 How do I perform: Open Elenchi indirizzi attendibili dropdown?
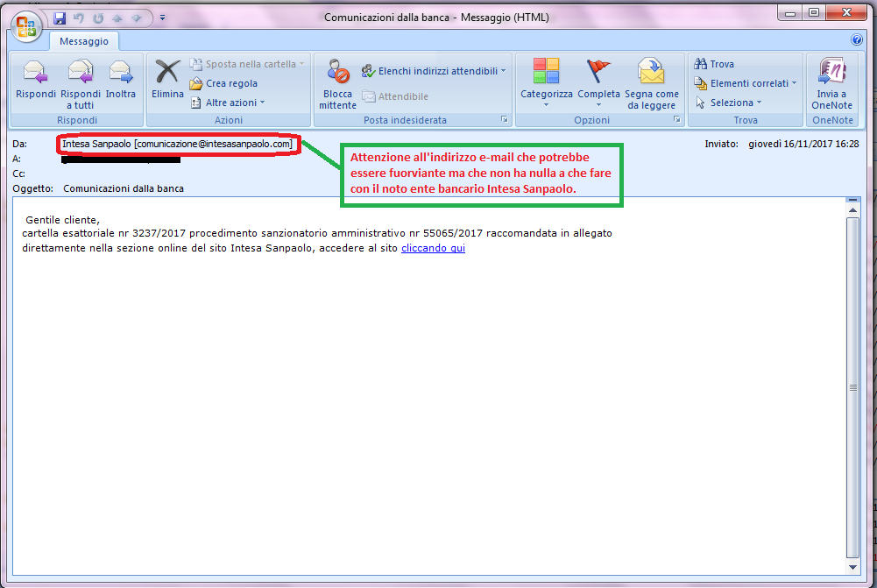click(434, 71)
